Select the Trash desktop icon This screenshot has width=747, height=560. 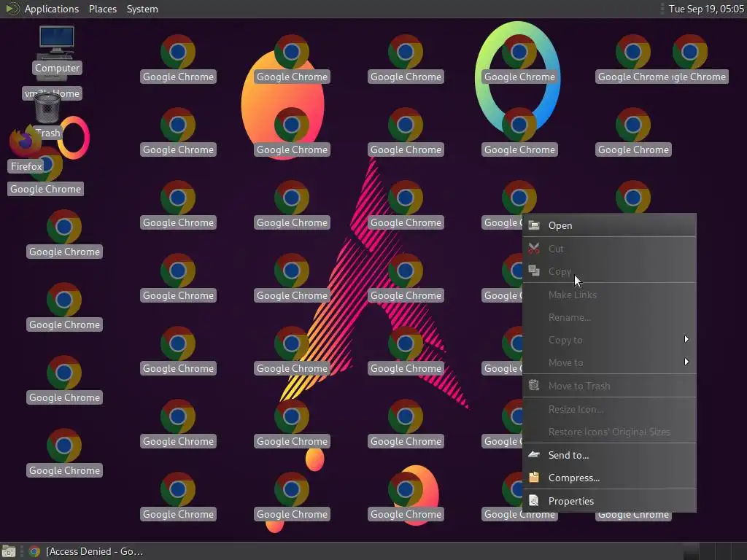click(47, 116)
